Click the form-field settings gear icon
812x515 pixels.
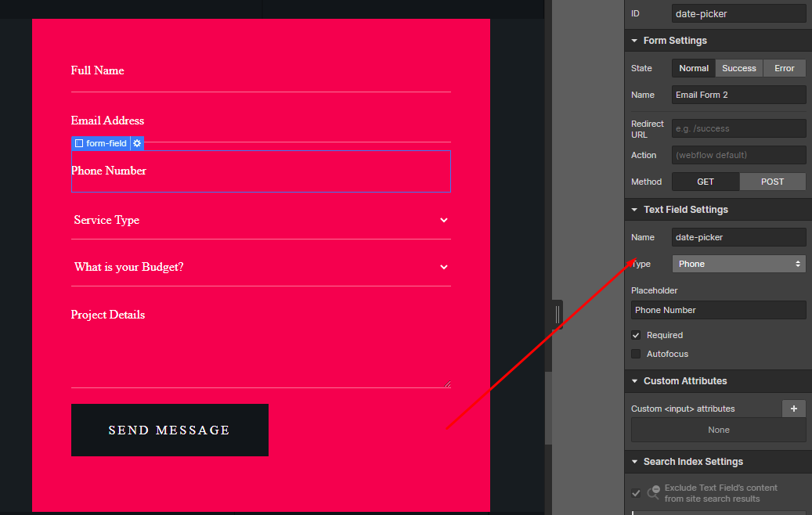coord(137,144)
